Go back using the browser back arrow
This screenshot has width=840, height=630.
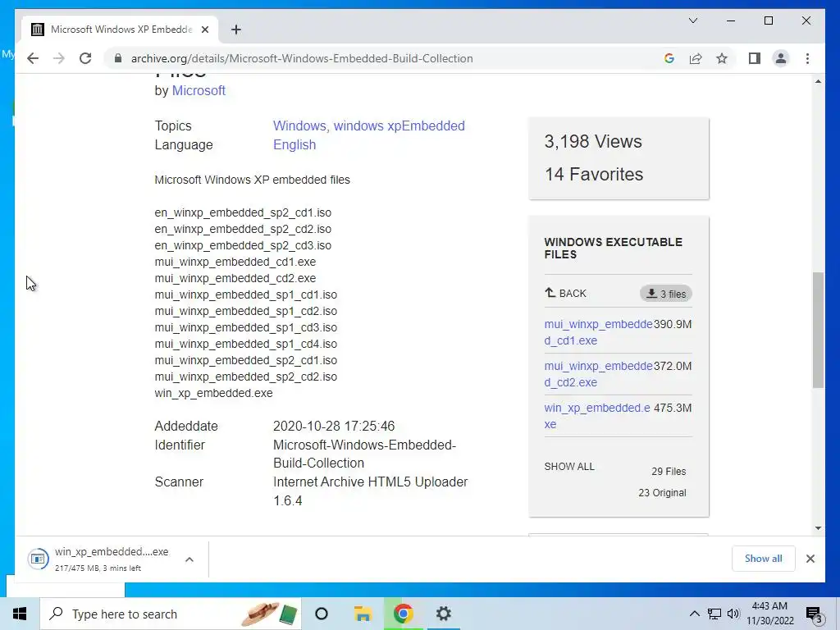tap(33, 58)
